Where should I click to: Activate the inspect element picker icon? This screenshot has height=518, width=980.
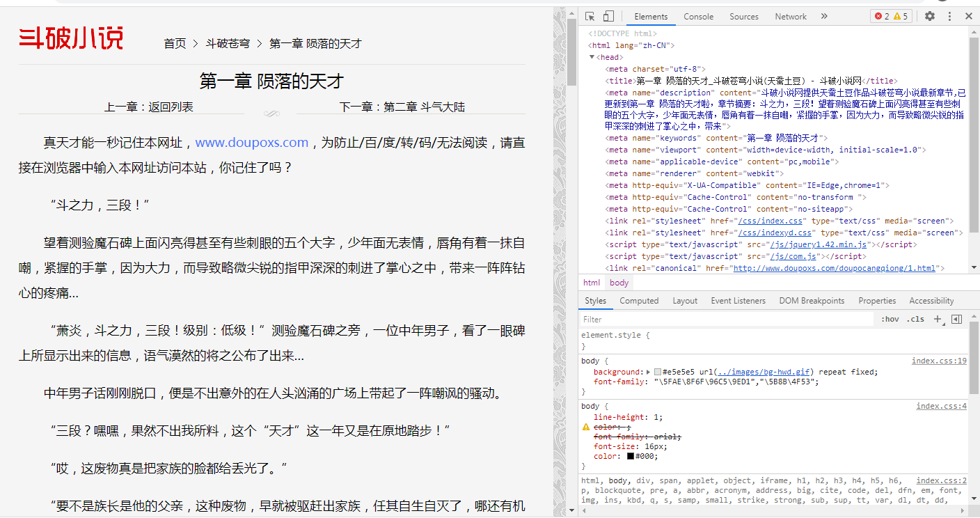click(590, 16)
